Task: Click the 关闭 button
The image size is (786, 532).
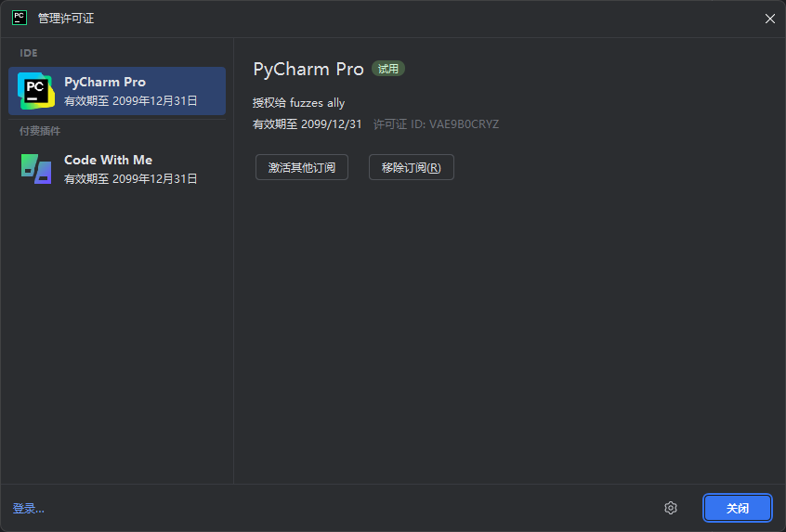Action: [x=738, y=509]
